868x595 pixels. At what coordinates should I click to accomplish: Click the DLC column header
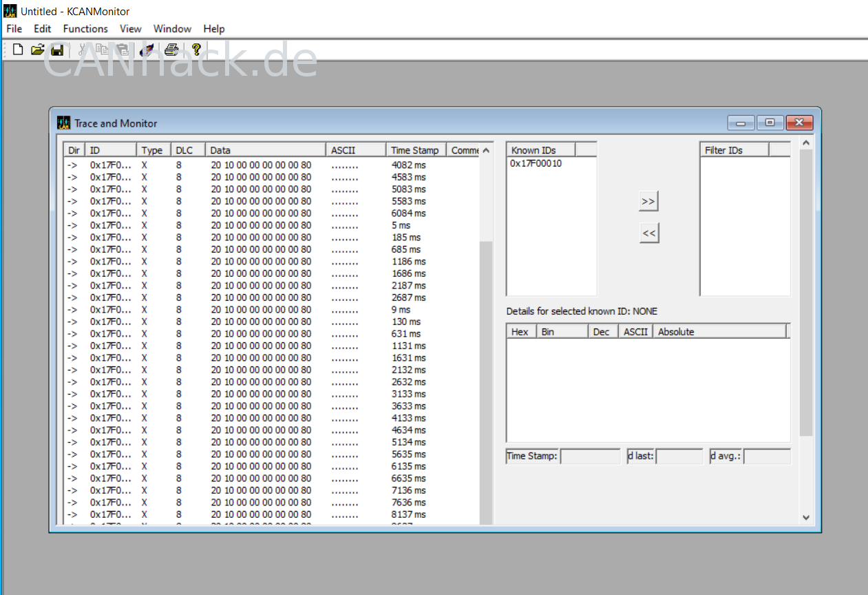[x=188, y=150]
